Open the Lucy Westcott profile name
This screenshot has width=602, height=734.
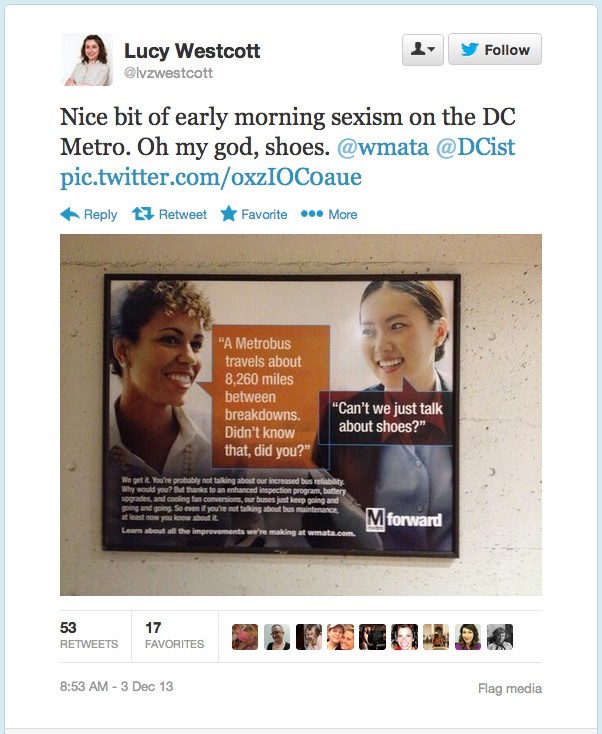coord(192,51)
